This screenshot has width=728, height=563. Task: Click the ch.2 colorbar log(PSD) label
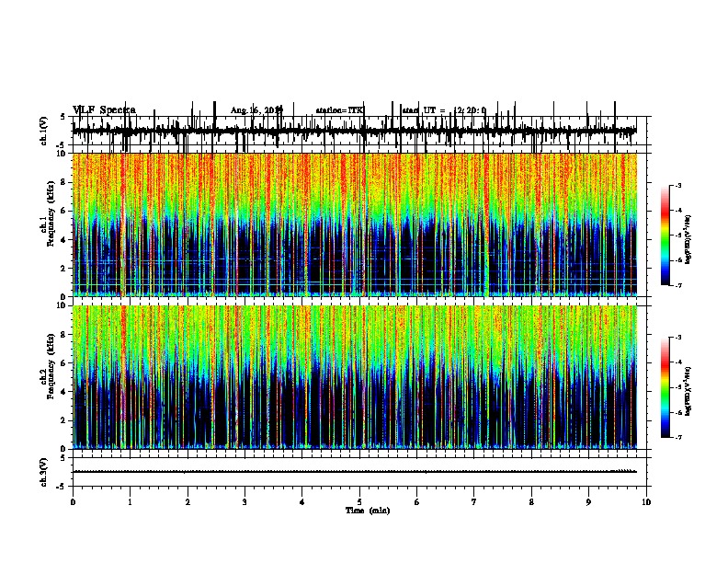click(688, 391)
